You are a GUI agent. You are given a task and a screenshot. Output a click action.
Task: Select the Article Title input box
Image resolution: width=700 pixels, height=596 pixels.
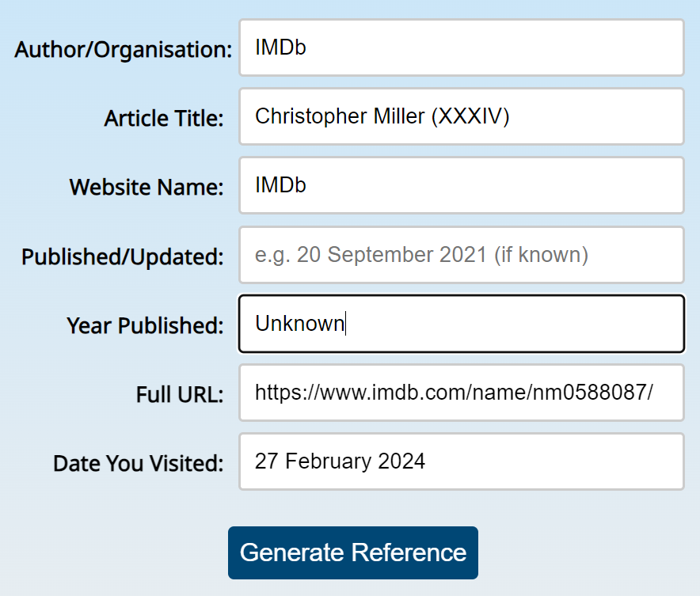[462, 116]
